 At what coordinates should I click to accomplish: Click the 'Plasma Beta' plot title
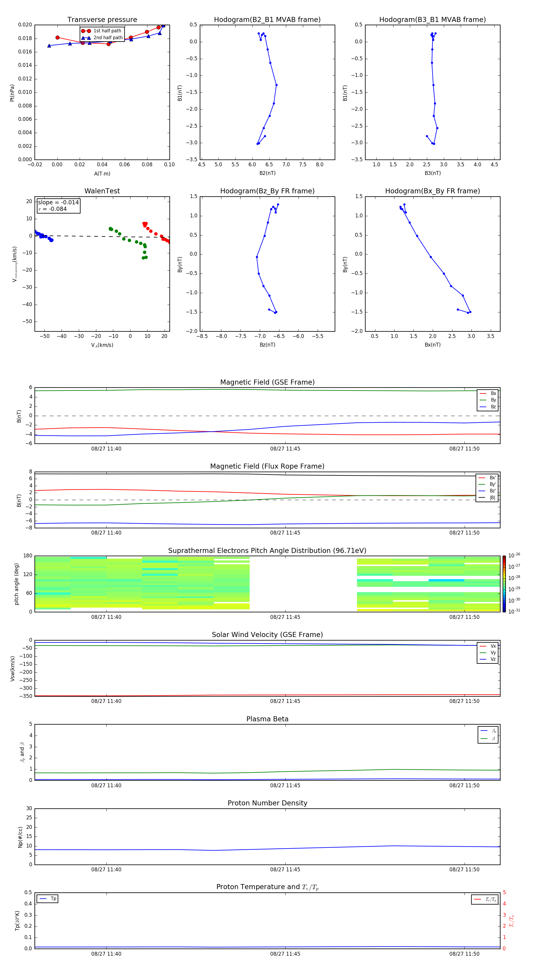click(x=267, y=719)
